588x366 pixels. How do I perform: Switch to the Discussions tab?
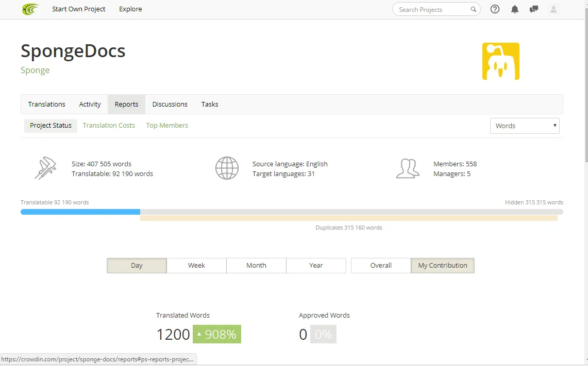(x=170, y=104)
